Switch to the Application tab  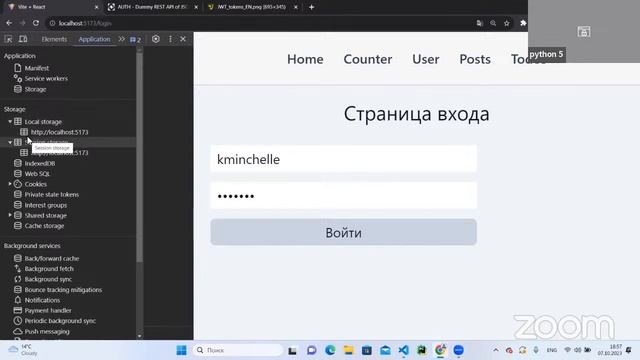pyautogui.click(x=94, y=39)
